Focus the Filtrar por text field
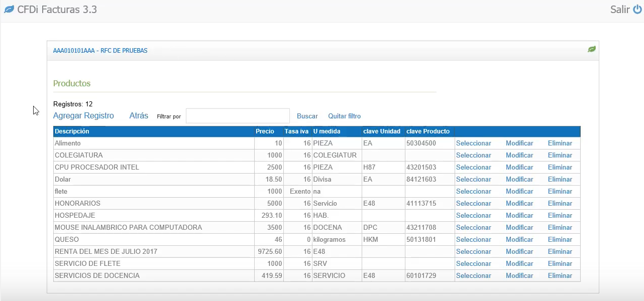This screenshot has height=301, width=644. coord(238,116)
